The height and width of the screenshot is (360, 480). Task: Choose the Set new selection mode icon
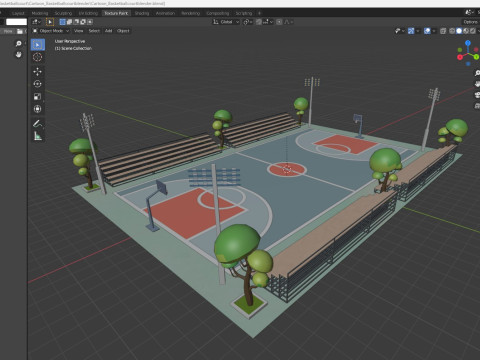pyautogui.click(x=62, y=22)
